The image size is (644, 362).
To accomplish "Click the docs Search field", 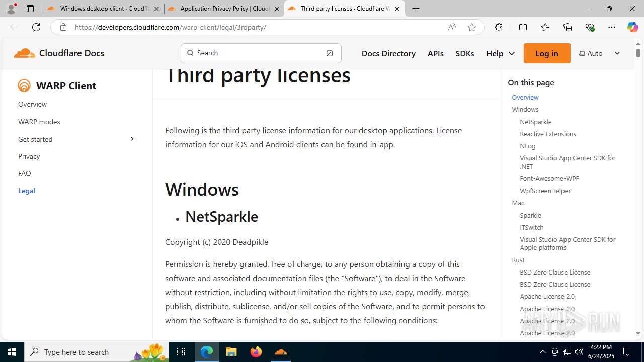I will click(x=261, y=53).
